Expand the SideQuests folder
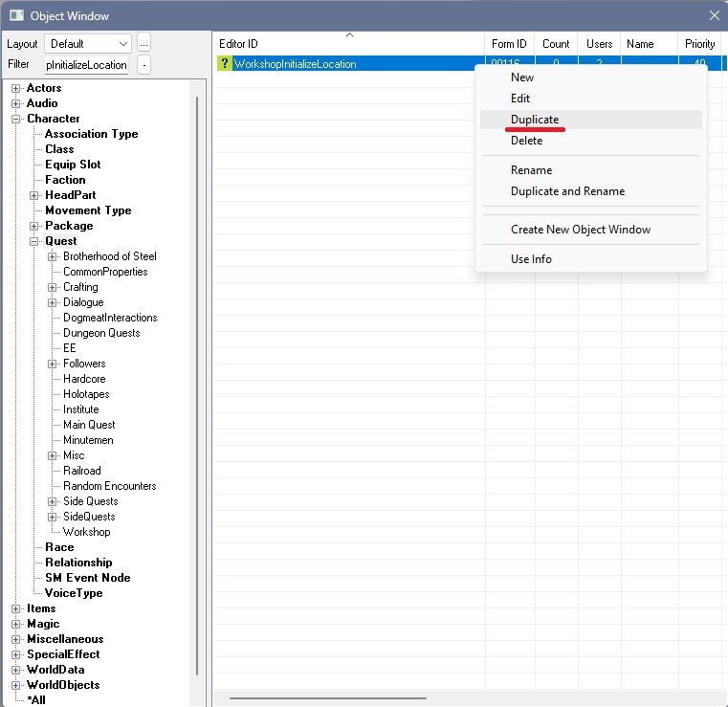 pyautogui.click(x=52, y=518)
